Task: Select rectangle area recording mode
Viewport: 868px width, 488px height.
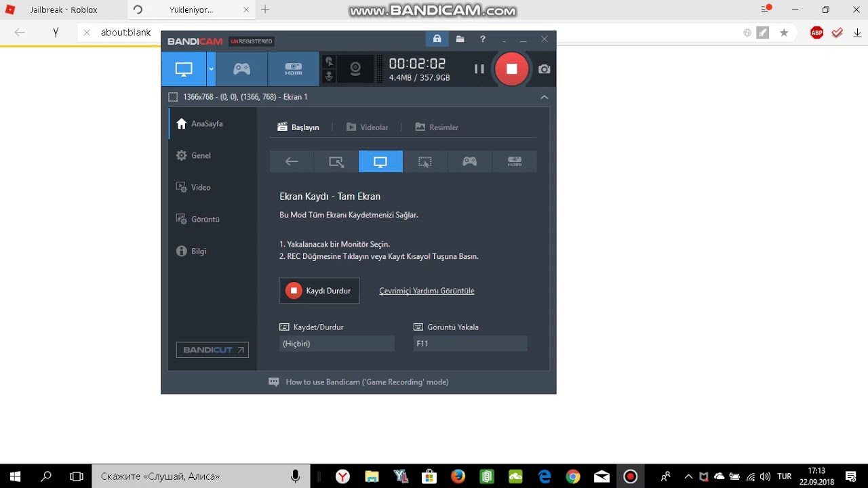Action: pos(336,161)
